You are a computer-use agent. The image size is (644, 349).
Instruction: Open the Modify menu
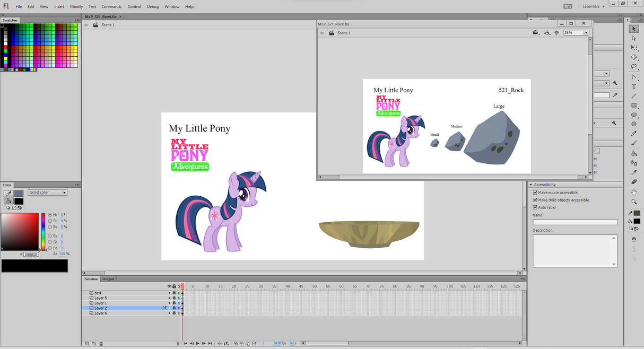point(76,6)
